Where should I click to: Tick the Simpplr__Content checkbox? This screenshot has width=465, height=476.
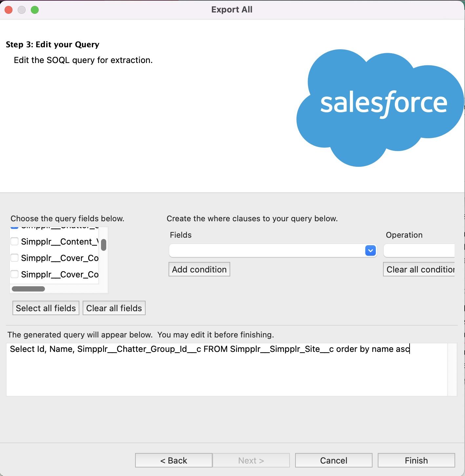point(14,242)
